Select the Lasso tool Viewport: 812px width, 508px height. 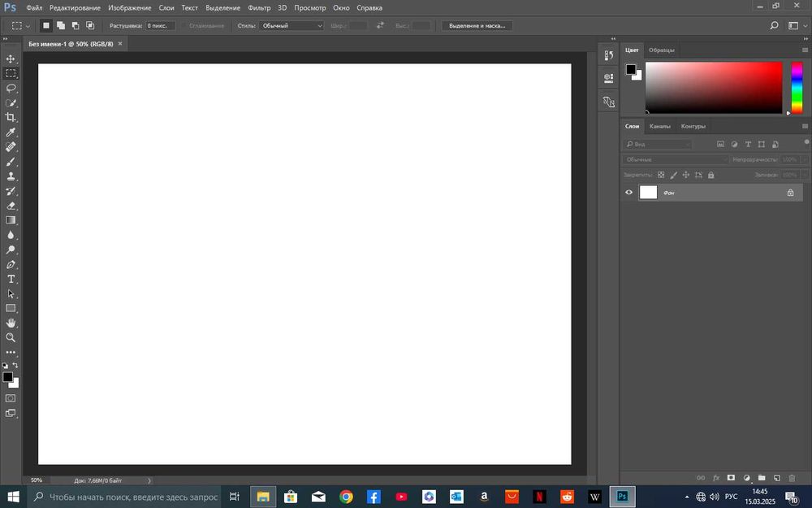pos(11,88)
